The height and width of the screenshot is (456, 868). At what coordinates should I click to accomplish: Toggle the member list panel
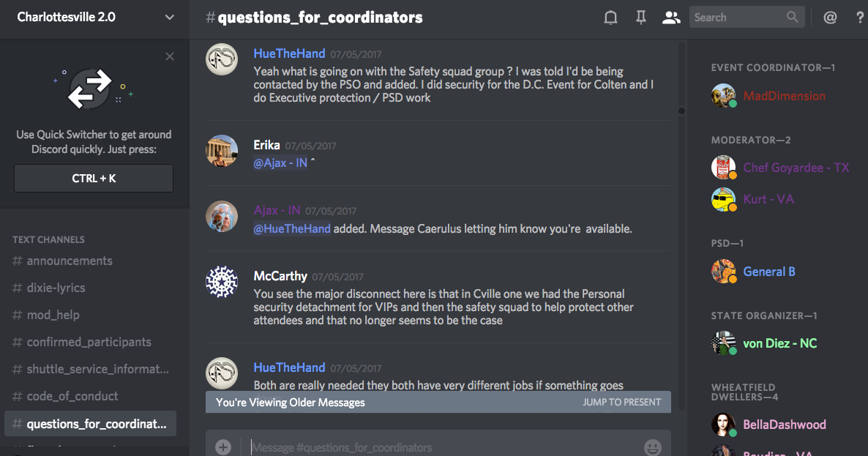670,18
